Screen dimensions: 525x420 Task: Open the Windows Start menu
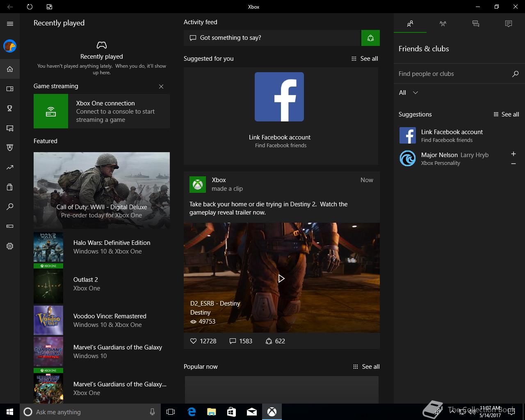pyautogui.click(x=10, y=412)
